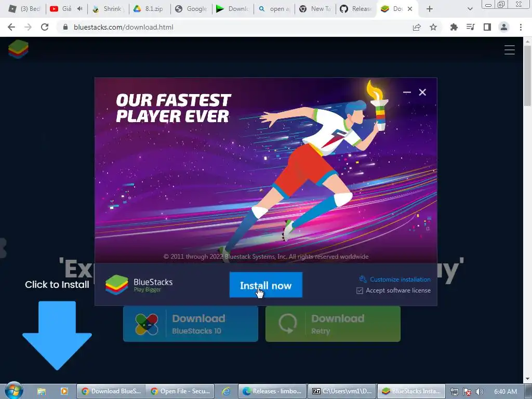Switch to Open File - Secu... taskbar window
This screenshot has width=532, height=399.
tap(180, 391)
